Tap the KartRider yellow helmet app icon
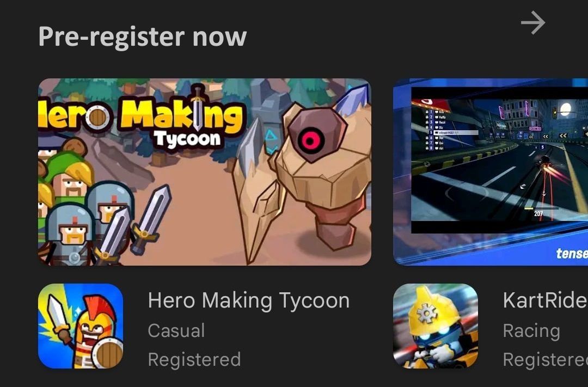The image size is (588, 387). pyautogui.click(x=436, y=326)
